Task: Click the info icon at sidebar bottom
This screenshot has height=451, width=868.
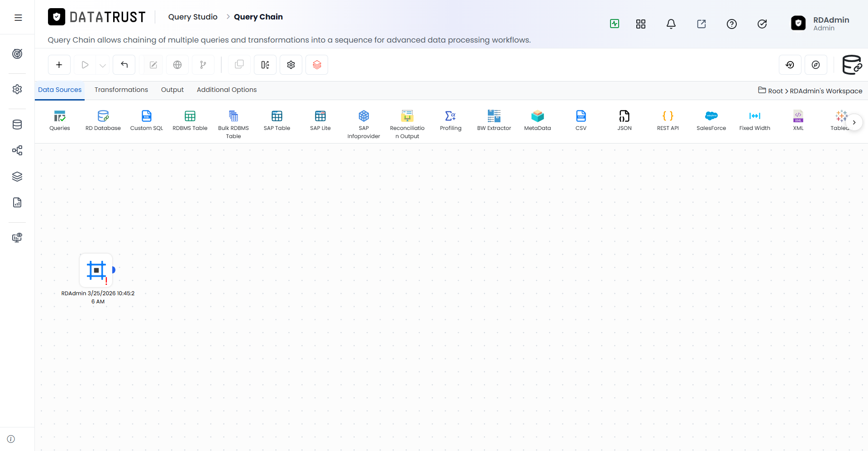Action: click(11, 439)
